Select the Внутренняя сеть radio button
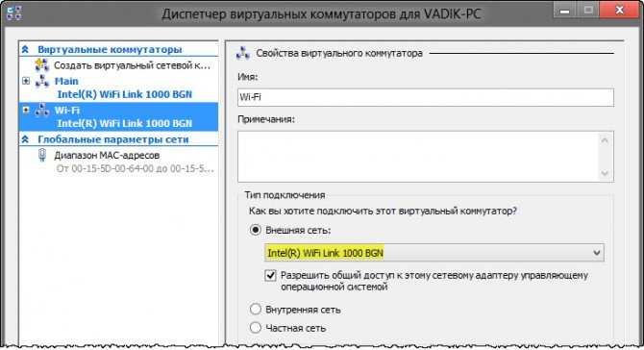This screenshot has height=350, width=644. (256, 309)
